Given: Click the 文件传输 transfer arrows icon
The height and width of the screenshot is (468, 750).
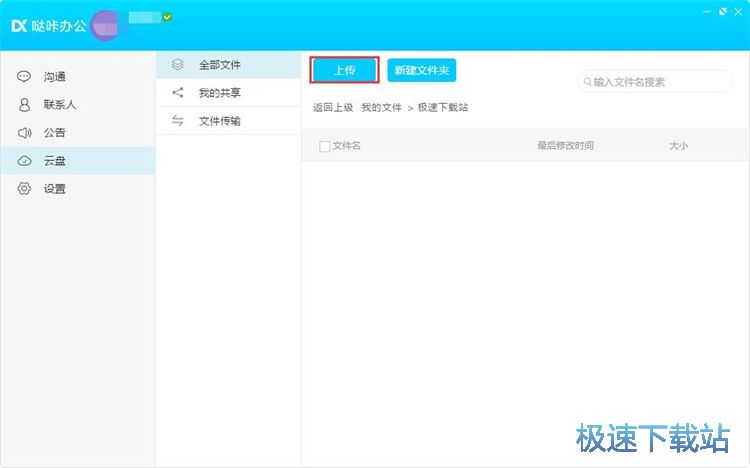Looking at the screenshot, I should pyautogui.click(x=178, y=121).
